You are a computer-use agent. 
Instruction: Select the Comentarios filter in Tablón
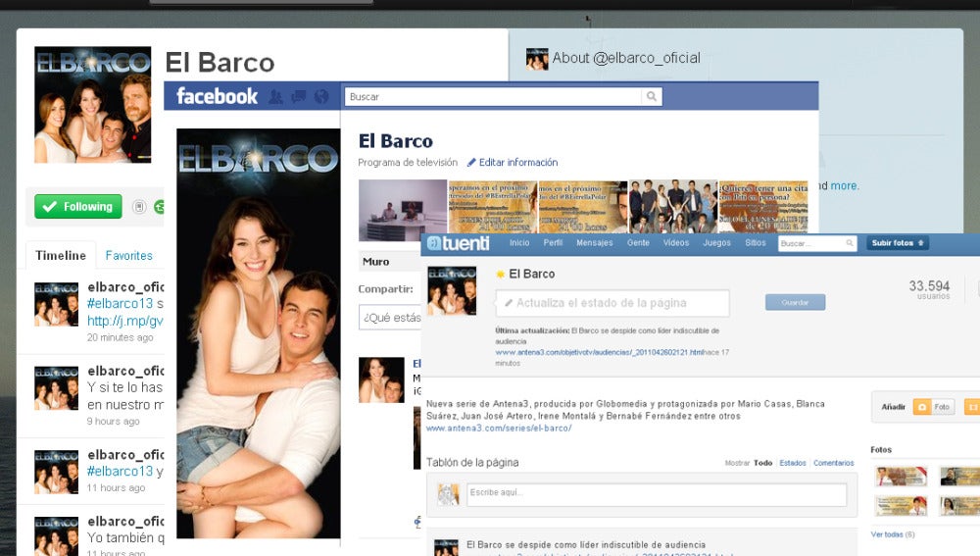(833, 463)
